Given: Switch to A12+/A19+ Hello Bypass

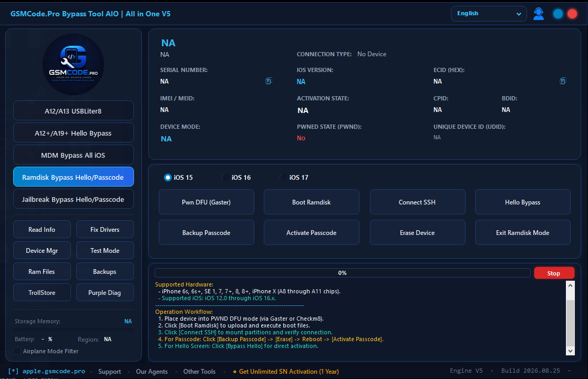Looking at the screenshot, I should (73, 133).
